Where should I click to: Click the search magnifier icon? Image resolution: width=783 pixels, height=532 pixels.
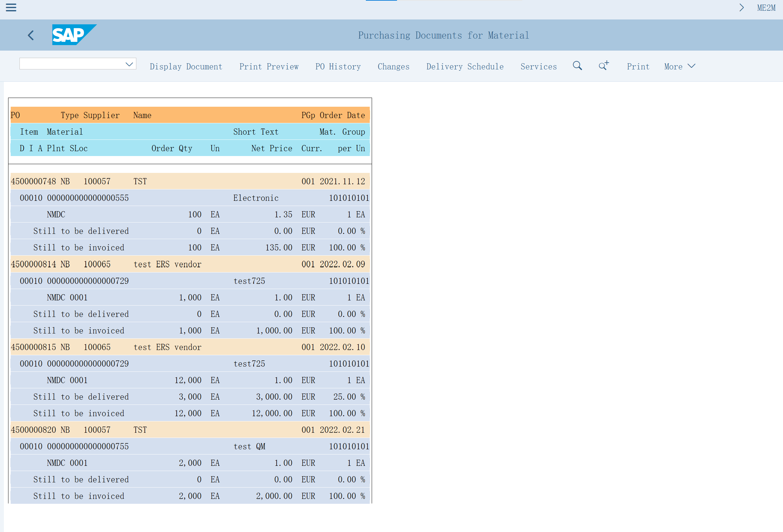point(577,66)
